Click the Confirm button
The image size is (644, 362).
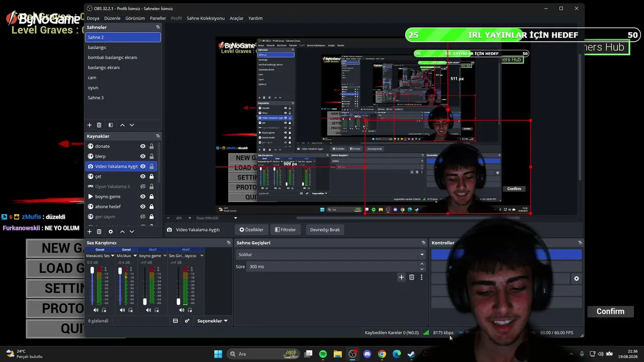(x=610, y=312)
